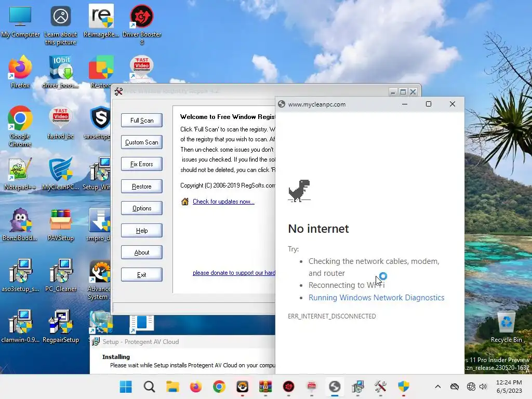Screen dimensions: 532x399
Task: Open Windows Security shield in taskbar
Action: (403, 387)
